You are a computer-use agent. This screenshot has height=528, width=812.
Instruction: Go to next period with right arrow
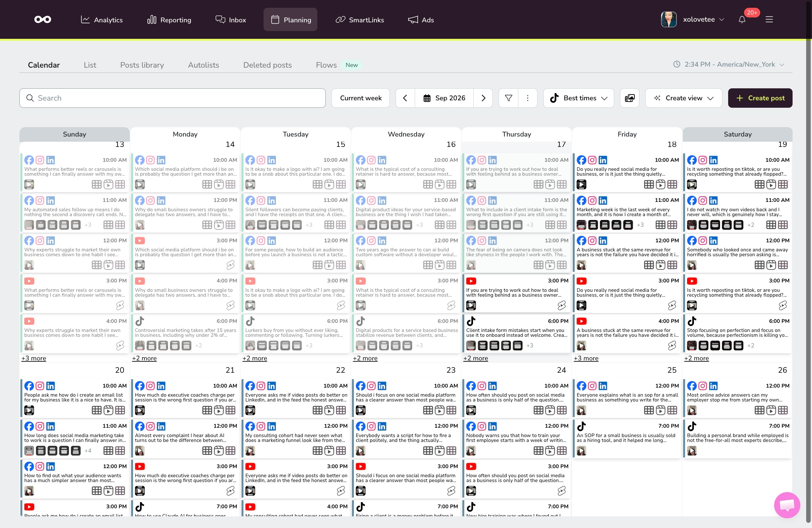[483, 98]
